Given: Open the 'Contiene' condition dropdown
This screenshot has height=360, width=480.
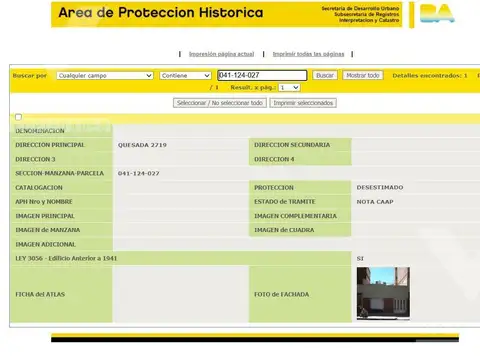Looking at the screenshot, I should [x=185, y=76].
